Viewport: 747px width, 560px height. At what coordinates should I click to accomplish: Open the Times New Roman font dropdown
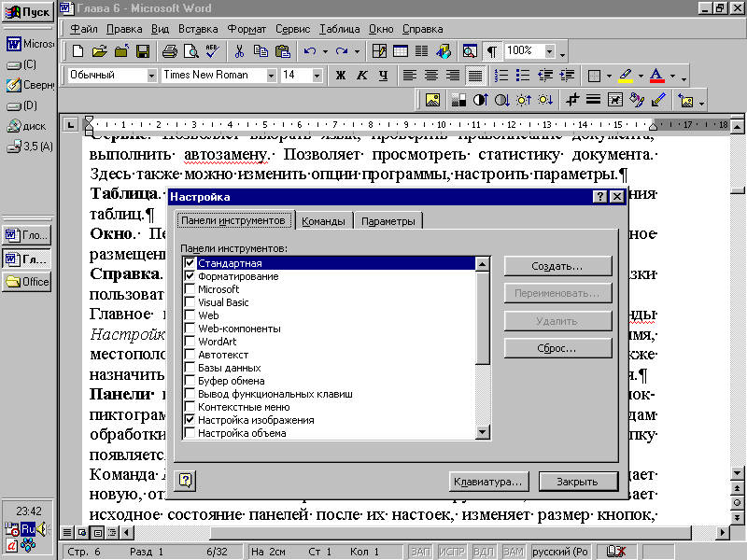coord(271,76)
